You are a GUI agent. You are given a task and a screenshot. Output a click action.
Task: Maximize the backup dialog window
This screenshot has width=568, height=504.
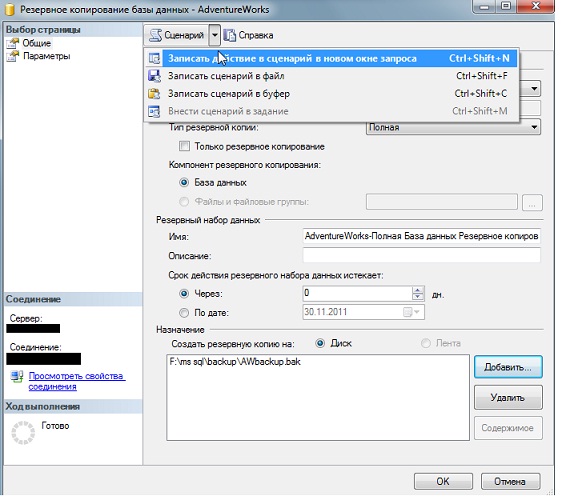point(506,7)
